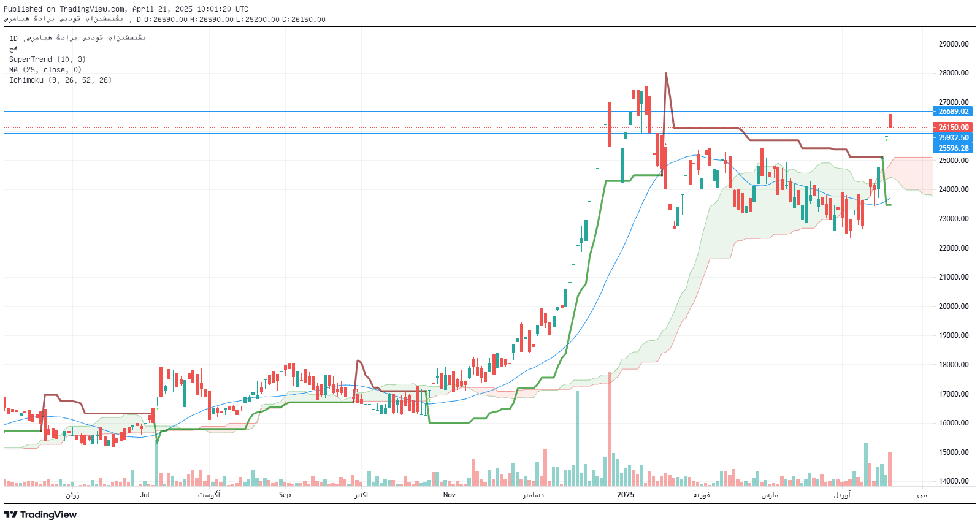Click the 18000.00 price axis value
The width and height of the screenshot is (980, 526).
click(954, 365)
